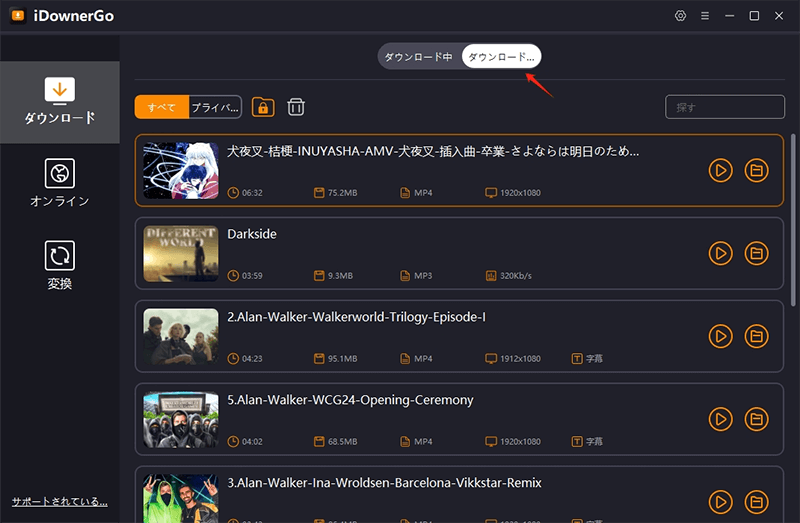Click the title 犬夜叉-桔梗-INUYASHA-AMV
Screen dimensions: 800x523
click(433, 151)
